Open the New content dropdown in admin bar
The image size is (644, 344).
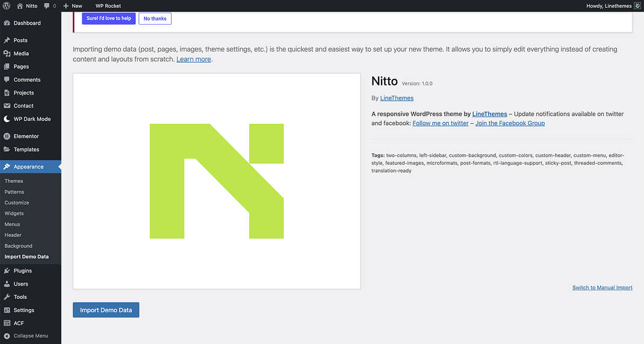tap(72, 5)
